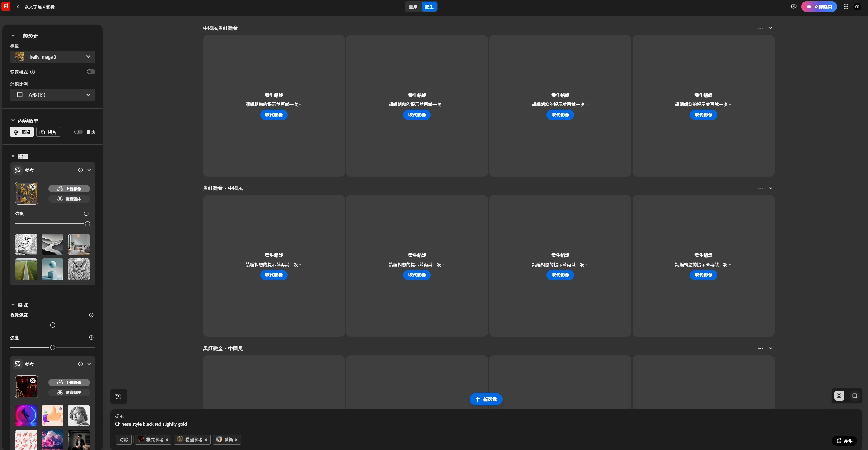Switch to the 圖庫 tab
The height and width of the screenshot is (450, 868).
click(413, 7)
